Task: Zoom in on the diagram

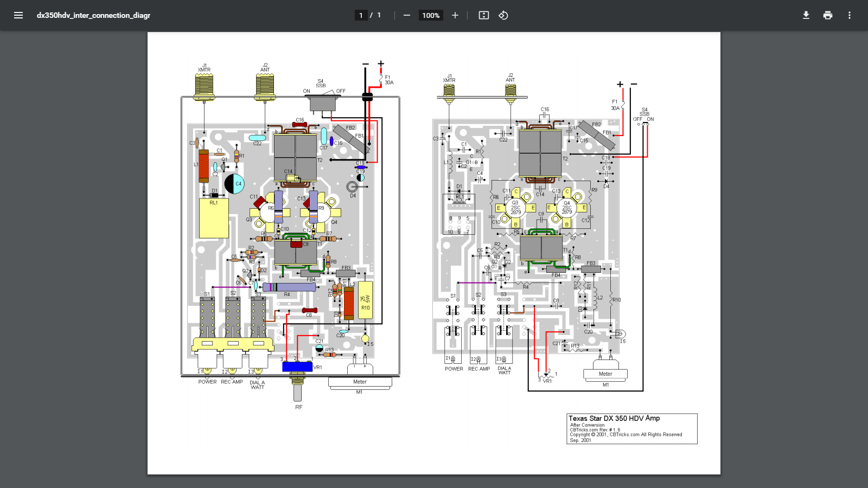Action: coord(455,15)
